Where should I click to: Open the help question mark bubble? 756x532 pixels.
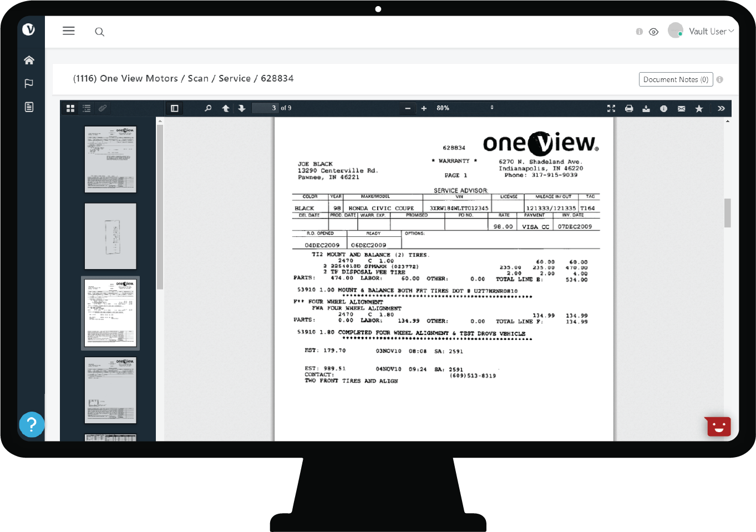(x=32, y=425)
